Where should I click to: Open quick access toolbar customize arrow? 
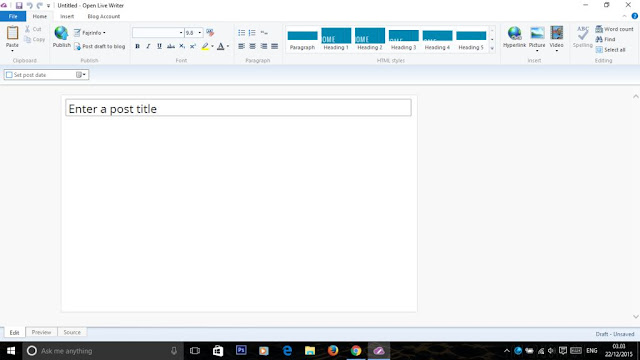point(48,6)
